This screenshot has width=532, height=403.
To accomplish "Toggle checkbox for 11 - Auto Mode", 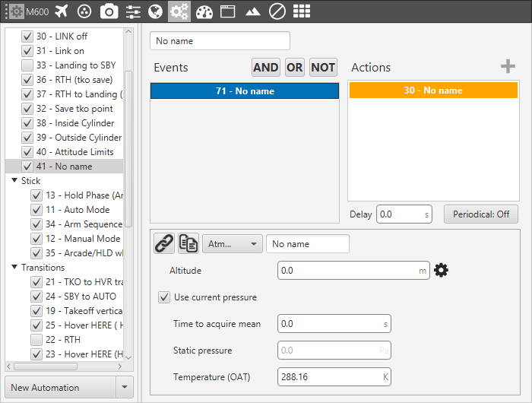I will (x=36, y=210).
